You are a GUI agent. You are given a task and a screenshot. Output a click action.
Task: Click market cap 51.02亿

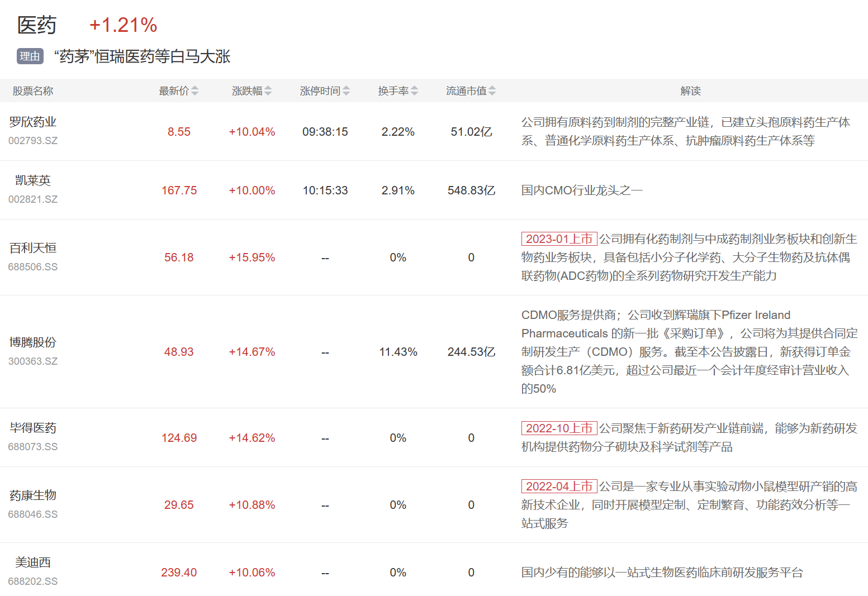point(471,132)
